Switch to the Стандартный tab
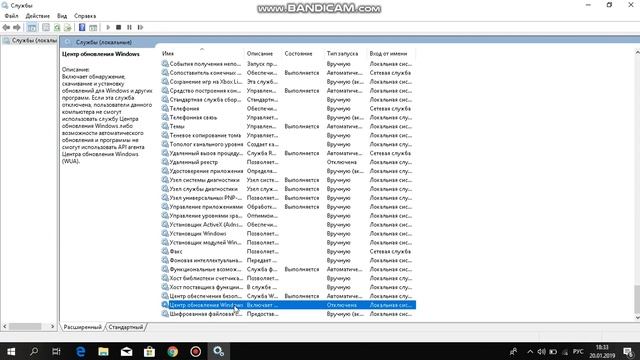640x360 pixels. (x=126, y=327)
